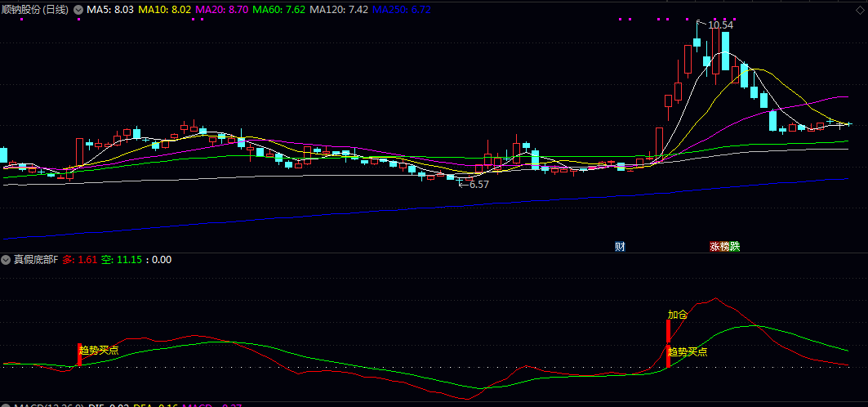Select the MA5 moving average label
The height and width of the screenshot is (407, 868).
110,9
